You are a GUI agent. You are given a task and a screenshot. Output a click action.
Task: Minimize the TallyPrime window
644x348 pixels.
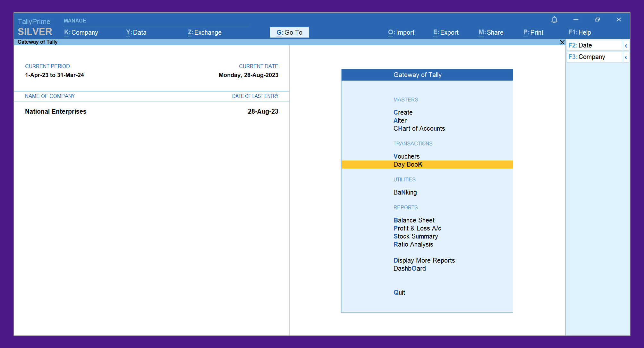(576, 20)
